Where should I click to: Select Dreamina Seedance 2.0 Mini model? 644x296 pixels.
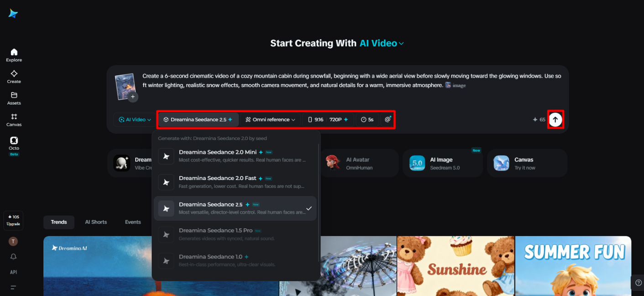[235, 156]
